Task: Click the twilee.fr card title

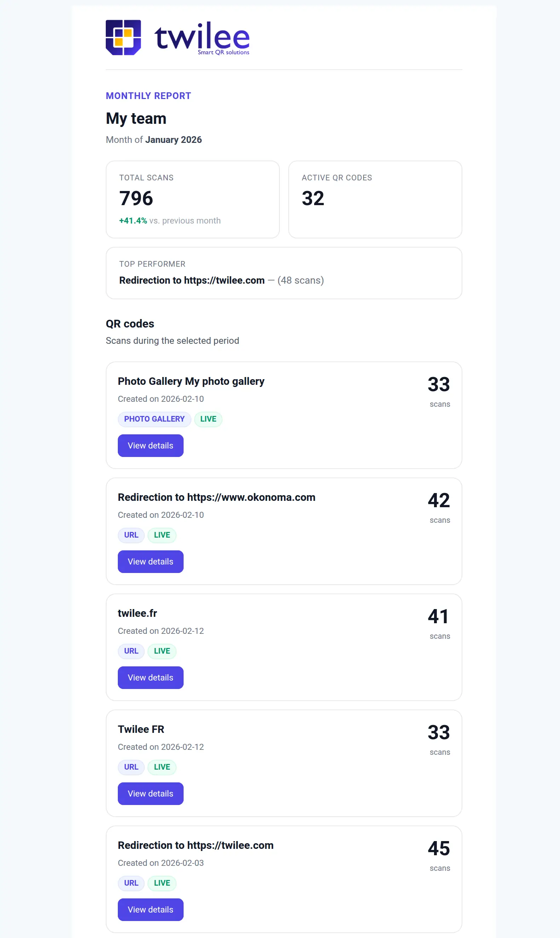Action: tap(137, 613)
